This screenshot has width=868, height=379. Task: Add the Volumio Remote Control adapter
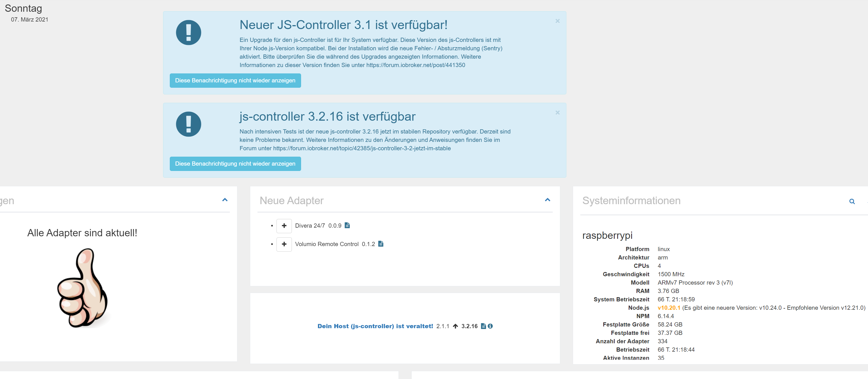[x=284, y=244]
